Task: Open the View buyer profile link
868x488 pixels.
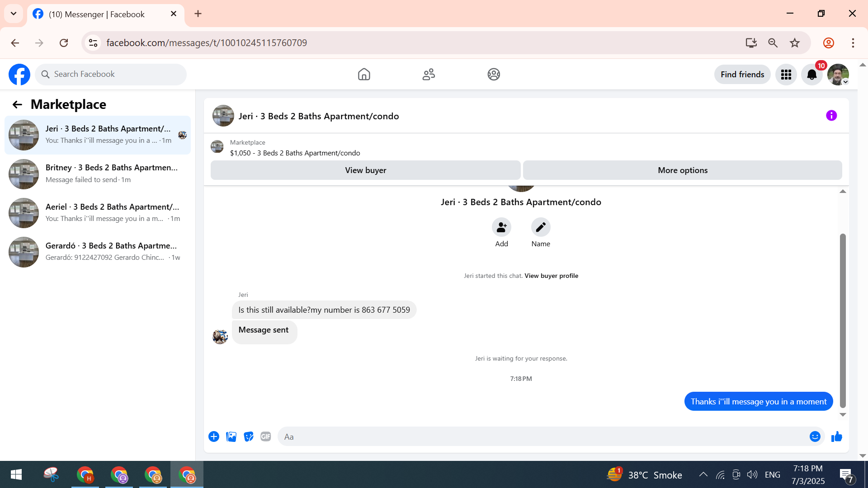Action: tap(551, 276)
